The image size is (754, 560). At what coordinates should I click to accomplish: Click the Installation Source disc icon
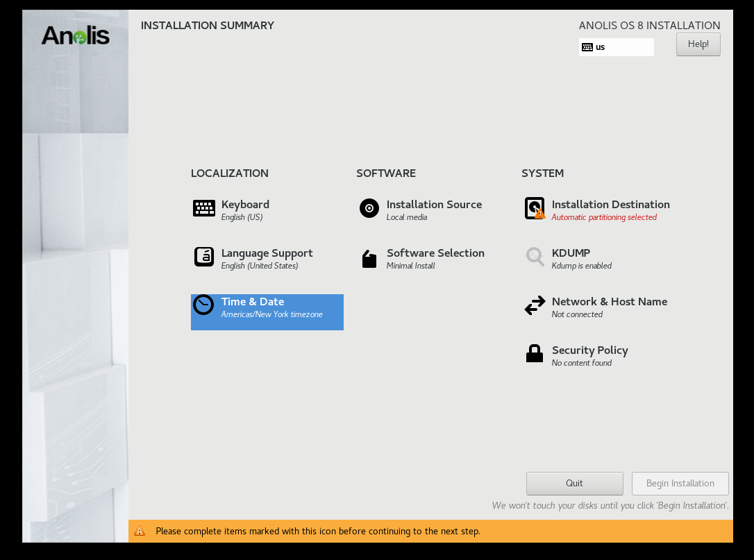369,208
